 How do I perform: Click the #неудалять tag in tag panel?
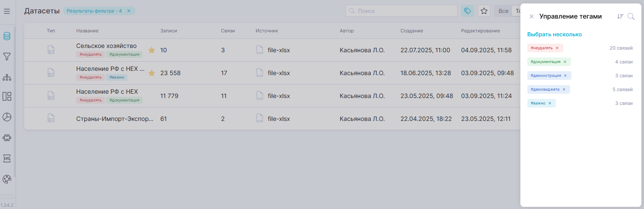[542, 48]
